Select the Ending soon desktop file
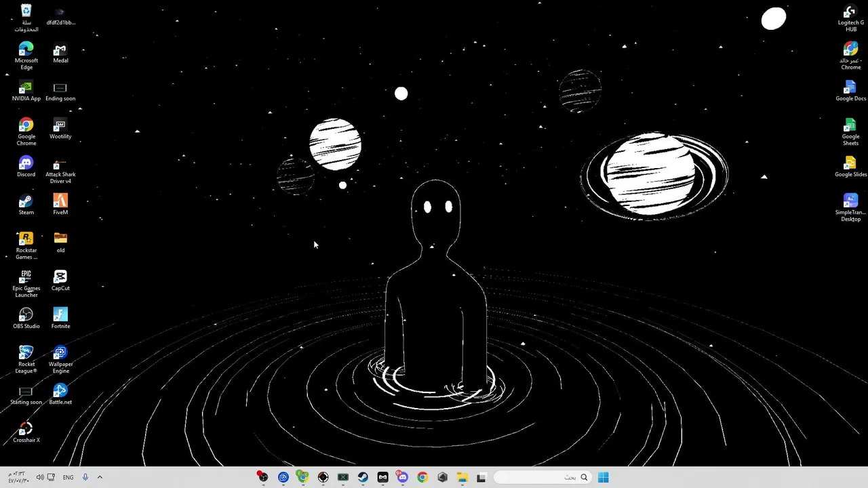This screenshot has width=868, height=488. 60,91
